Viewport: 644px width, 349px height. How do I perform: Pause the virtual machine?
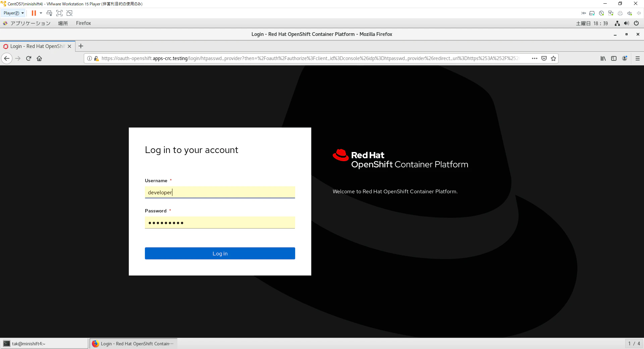[x=34, y=13]
